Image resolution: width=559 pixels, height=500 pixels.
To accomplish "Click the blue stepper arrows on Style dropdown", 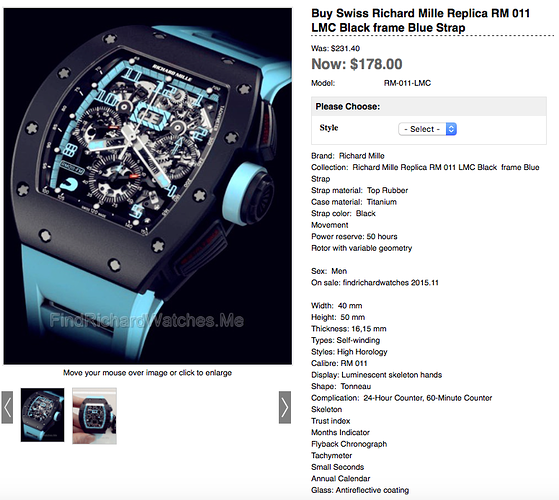I will 451,129.
